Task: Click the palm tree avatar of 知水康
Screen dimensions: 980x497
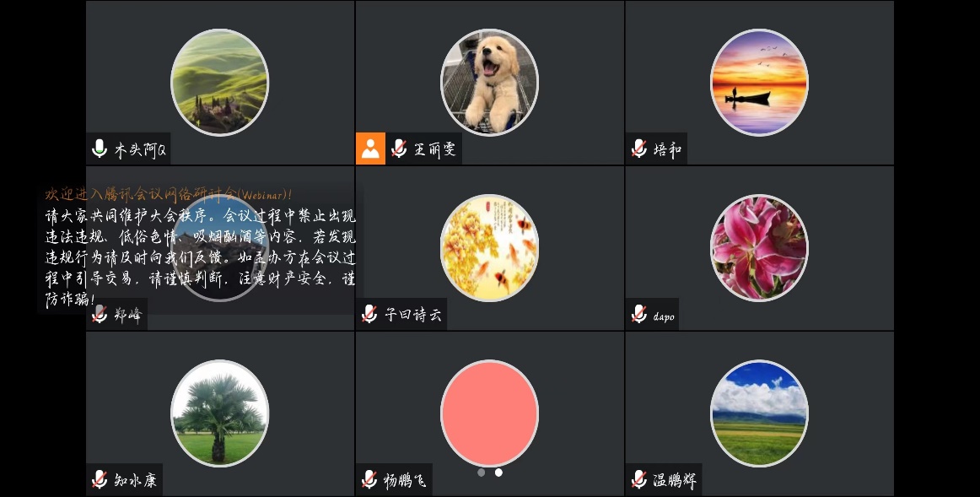Action: pyautogui.click(x=220, y=413)
